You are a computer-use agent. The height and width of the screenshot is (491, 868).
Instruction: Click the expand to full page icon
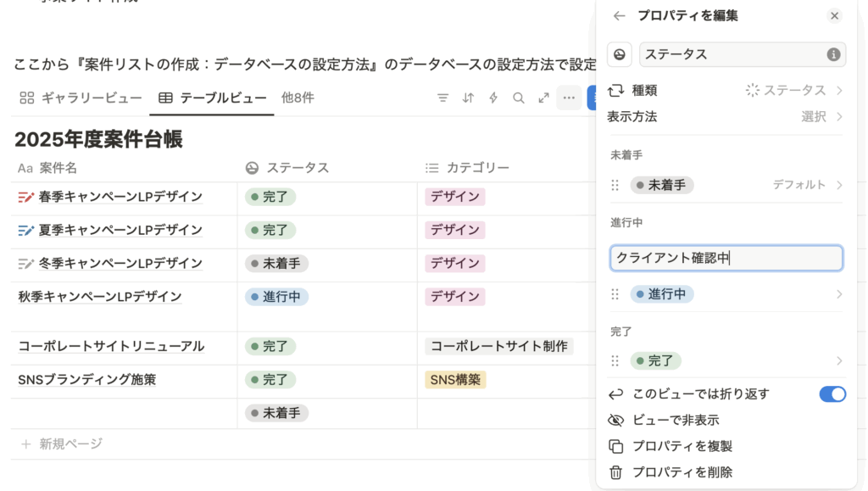point(544,98)
